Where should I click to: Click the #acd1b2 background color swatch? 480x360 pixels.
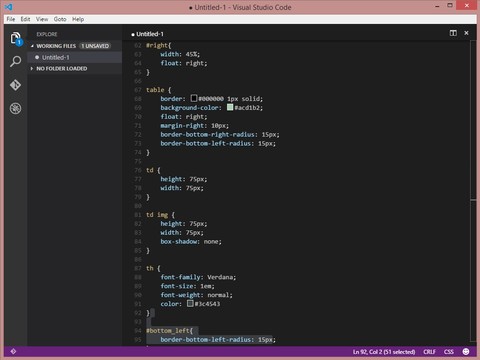tap(230, 107)
